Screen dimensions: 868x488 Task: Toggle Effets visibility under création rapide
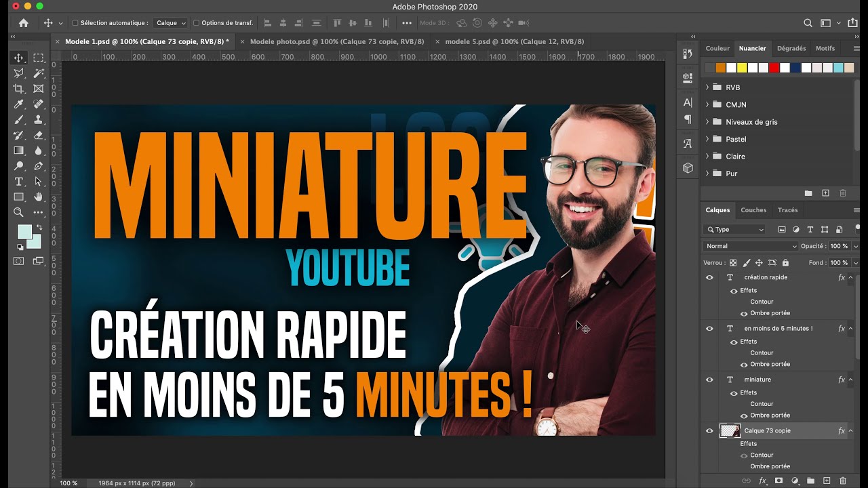click(733, 291)
